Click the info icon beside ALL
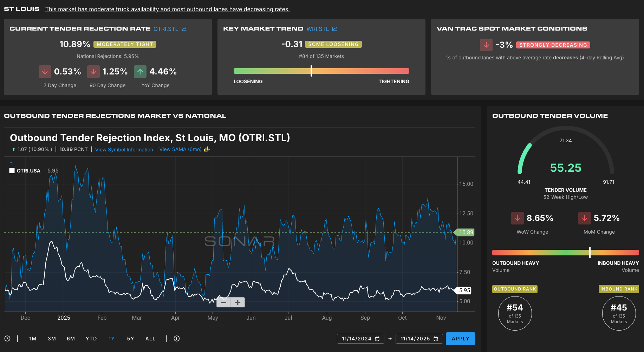 coord(177,339)
